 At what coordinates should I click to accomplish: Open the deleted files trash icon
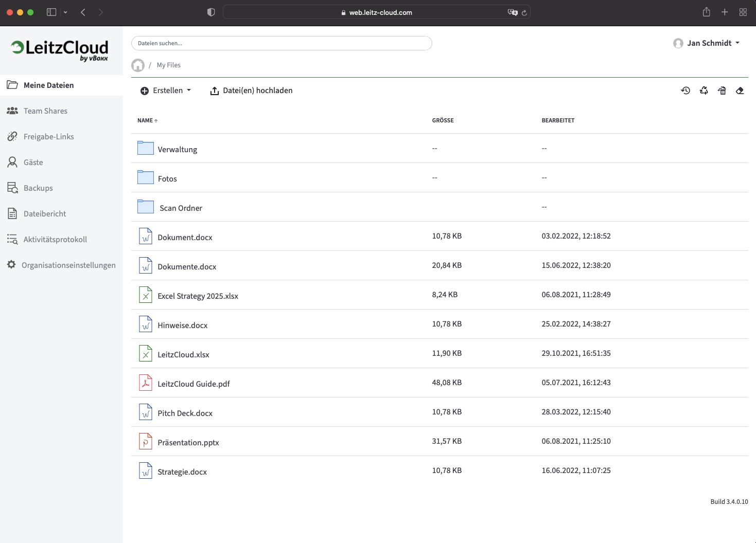[x=722, y=90]
